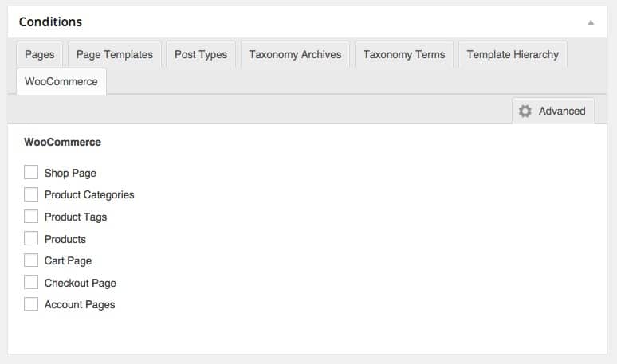Open the Taxonomy Terms tab
617x364 pixels.
(x=404, y=55)
